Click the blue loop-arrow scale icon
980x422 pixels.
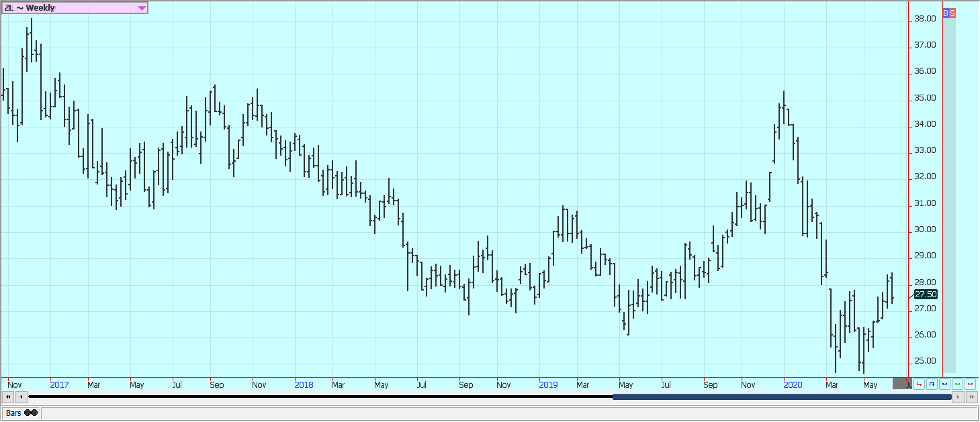932,384
